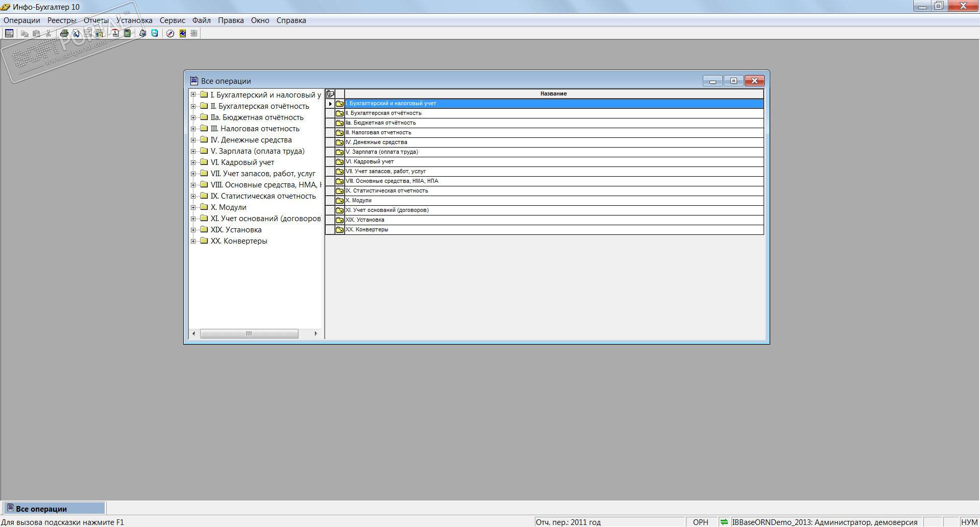Image resolution: width=980 pixels, height=527 pixels.
Task: Open the Отчеты menu
Action: (x=96, y=20)
